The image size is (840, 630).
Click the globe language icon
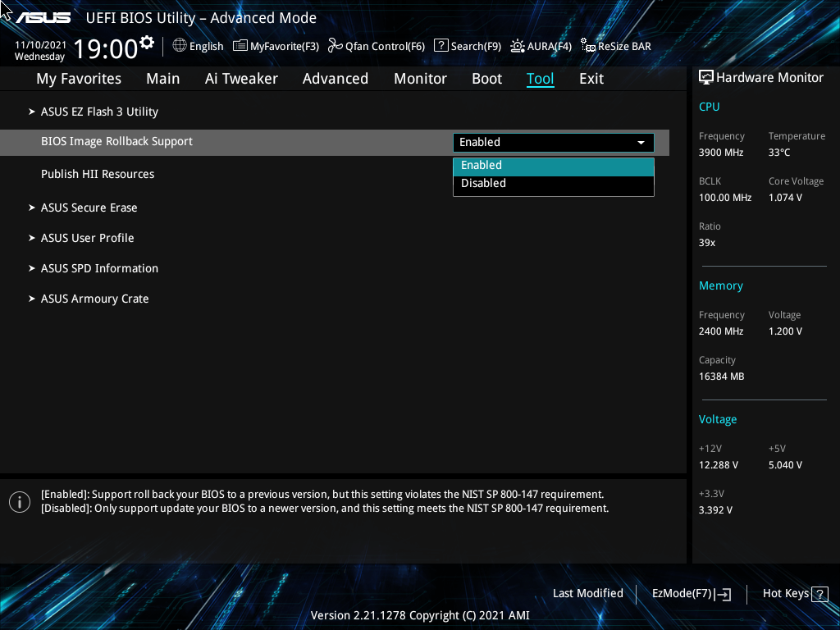(x=180, y=46)
